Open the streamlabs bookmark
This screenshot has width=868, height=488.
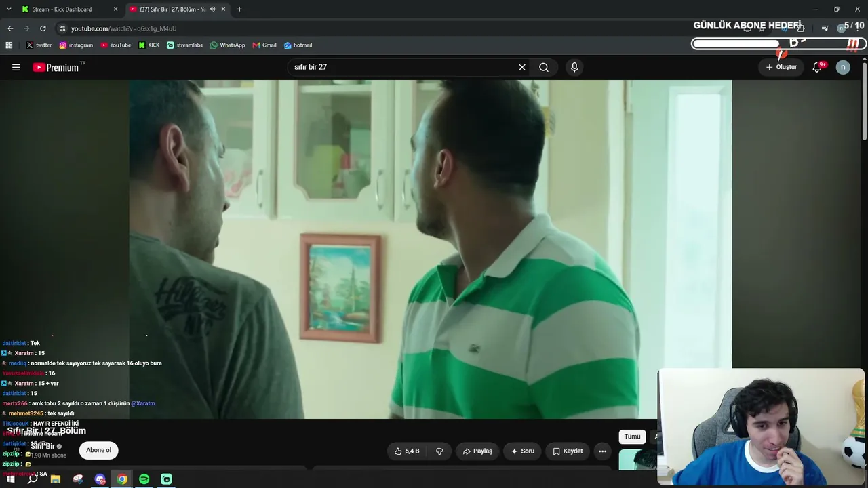click(x=184, y=45)
